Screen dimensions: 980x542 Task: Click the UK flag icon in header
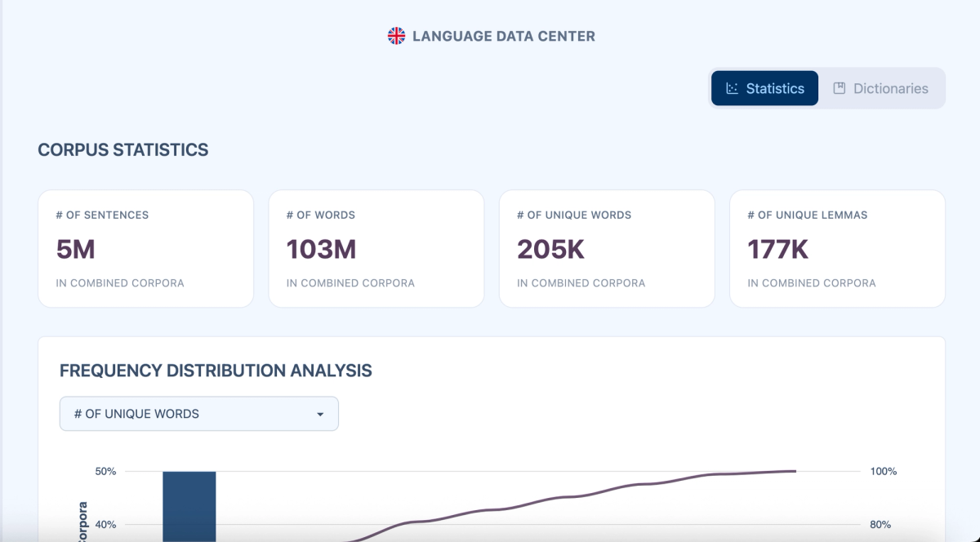click(396, 36)
